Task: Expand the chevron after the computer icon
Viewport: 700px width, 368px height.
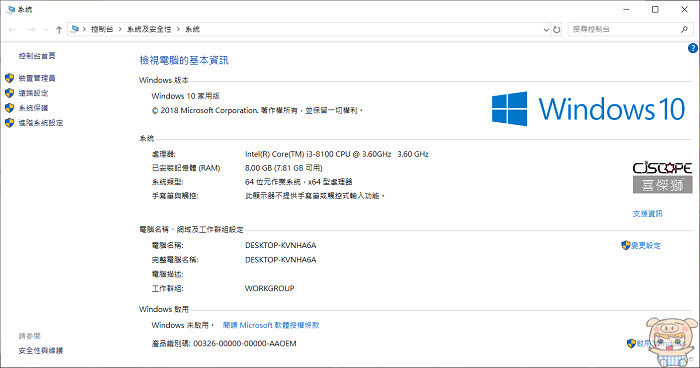Action: (84, 29)
